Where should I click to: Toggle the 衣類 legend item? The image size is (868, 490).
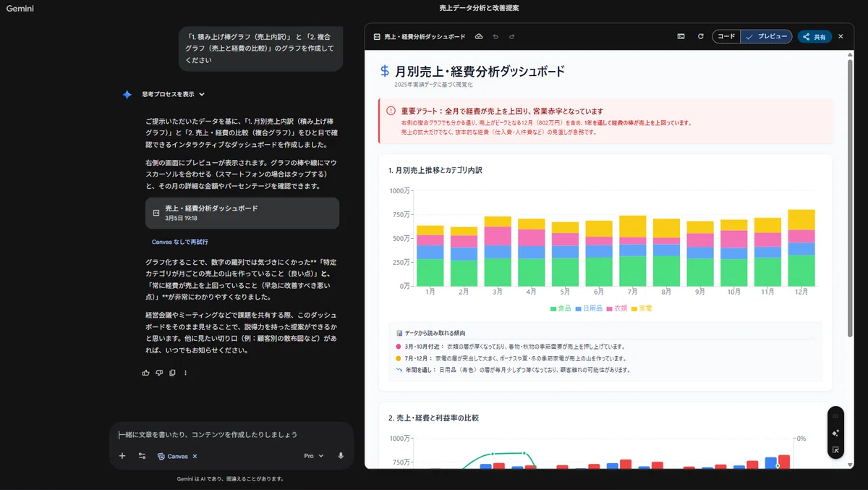(617, 308)
